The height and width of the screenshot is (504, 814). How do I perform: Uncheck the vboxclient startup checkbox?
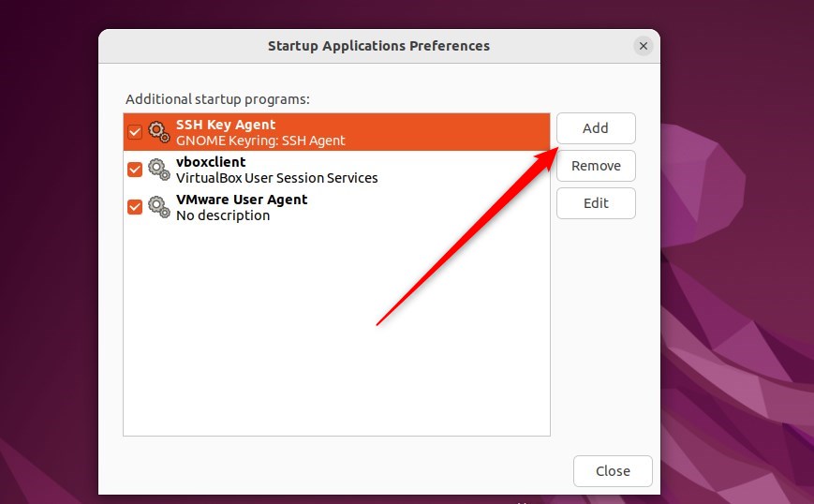(x=135, y=170)
